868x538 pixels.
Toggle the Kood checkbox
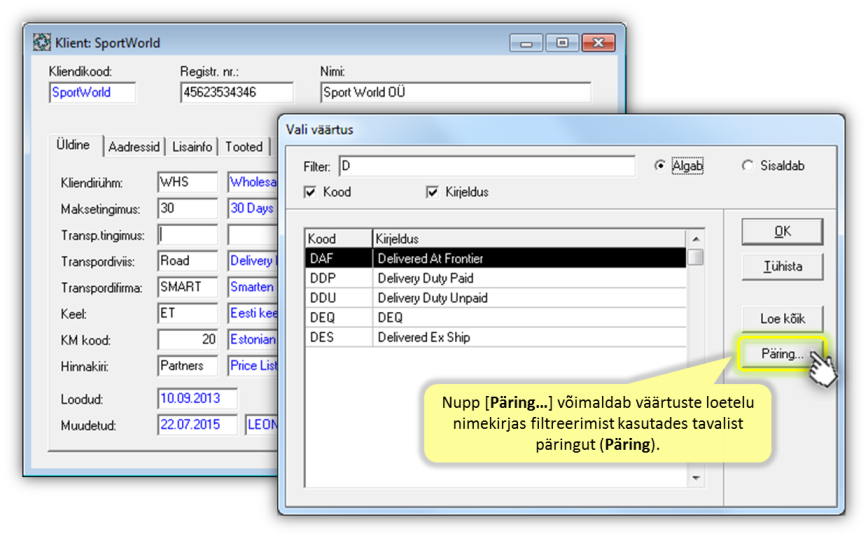[311, 192]
